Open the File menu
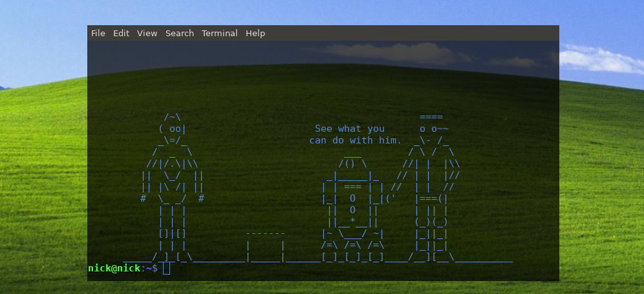This screenshot has height=294, width=644. 98,33
